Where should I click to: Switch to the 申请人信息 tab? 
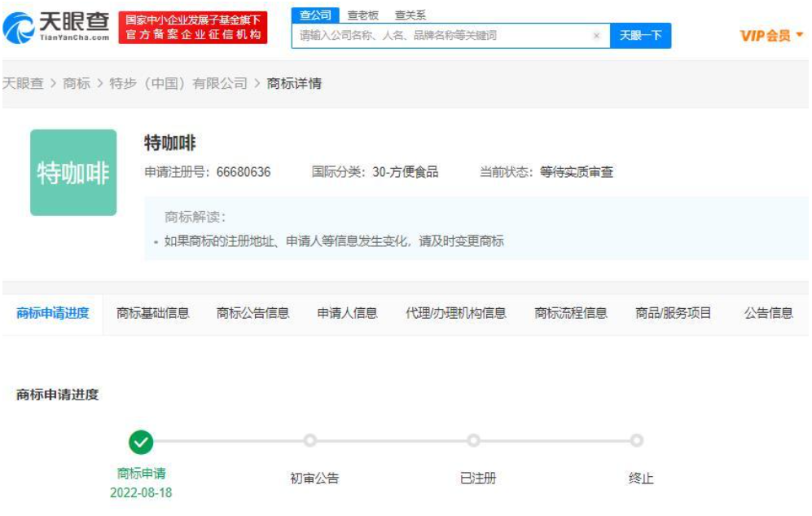click(348, 313)
